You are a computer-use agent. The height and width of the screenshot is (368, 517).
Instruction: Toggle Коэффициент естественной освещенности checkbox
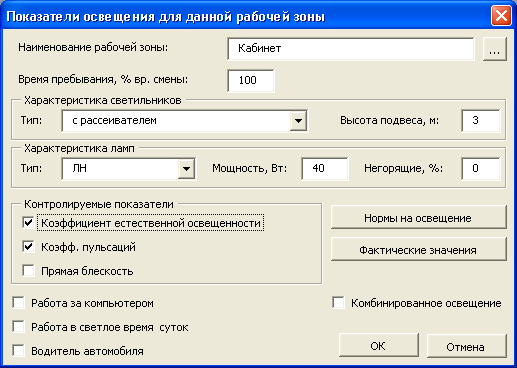(x=28, y=222)
